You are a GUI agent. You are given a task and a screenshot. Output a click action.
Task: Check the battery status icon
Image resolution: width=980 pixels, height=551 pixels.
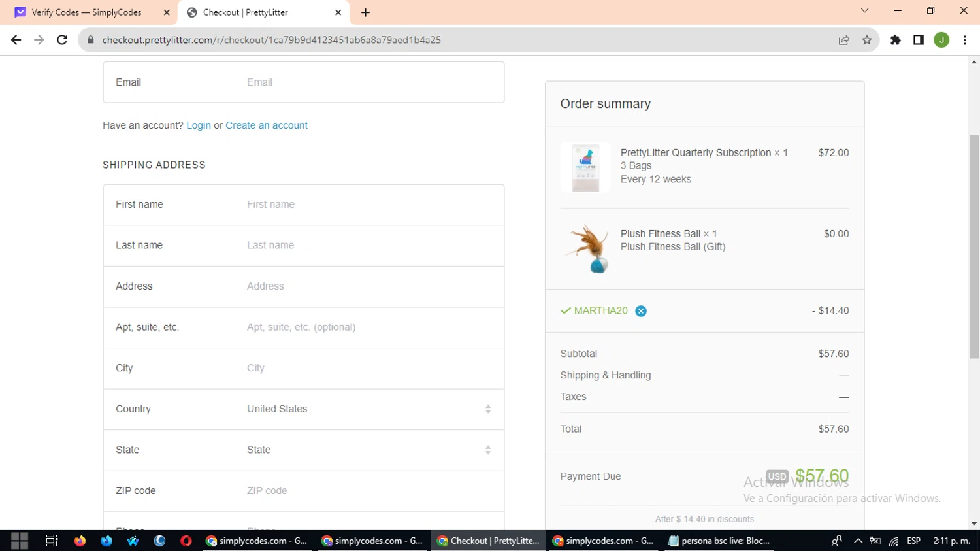point(875,541)
